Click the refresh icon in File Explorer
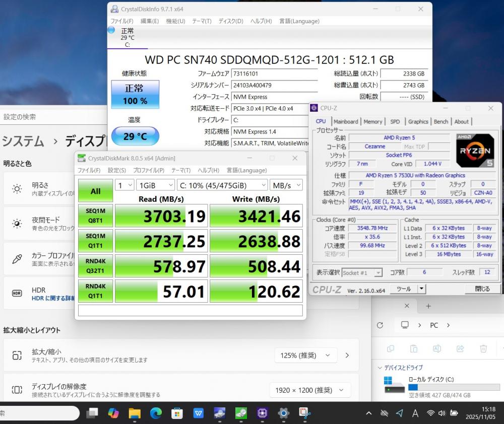Viewport: 504px width, 424px height. (x=380, y=325)
